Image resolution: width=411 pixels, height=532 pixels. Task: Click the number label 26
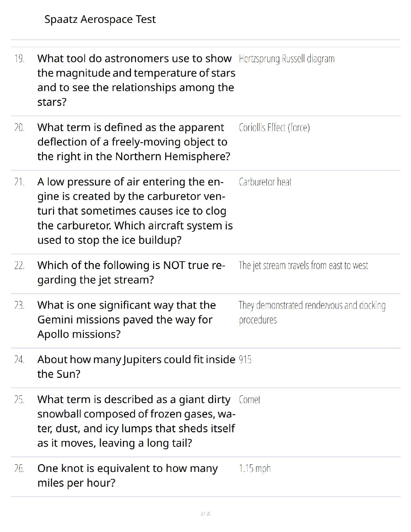[x=19, y=469]
